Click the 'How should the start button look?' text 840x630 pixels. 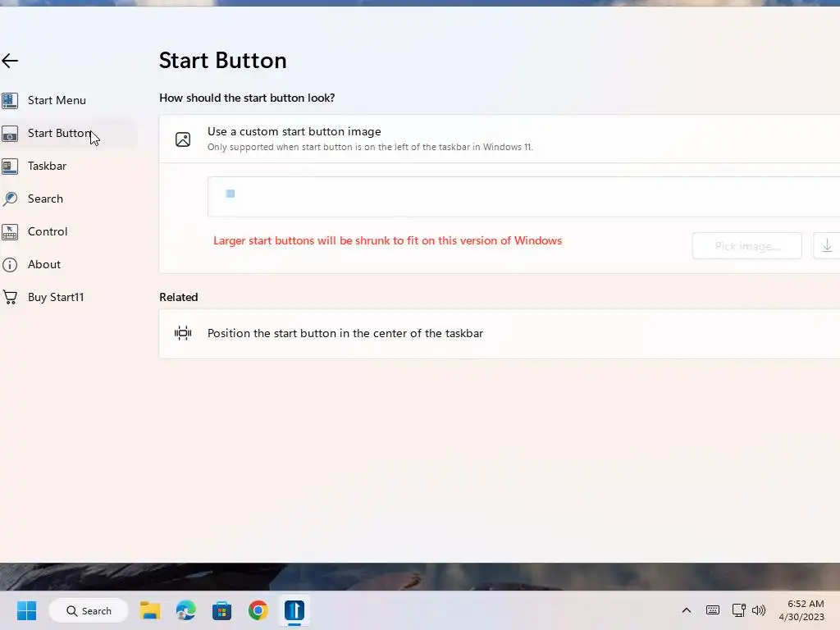pyautogui.click(x=247, y=98)
